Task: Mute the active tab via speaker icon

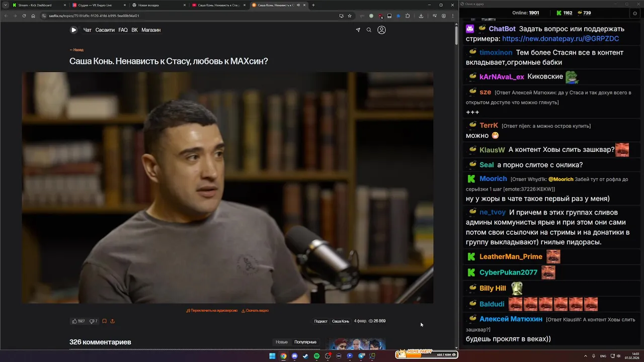Action: [x=298, y=5]
